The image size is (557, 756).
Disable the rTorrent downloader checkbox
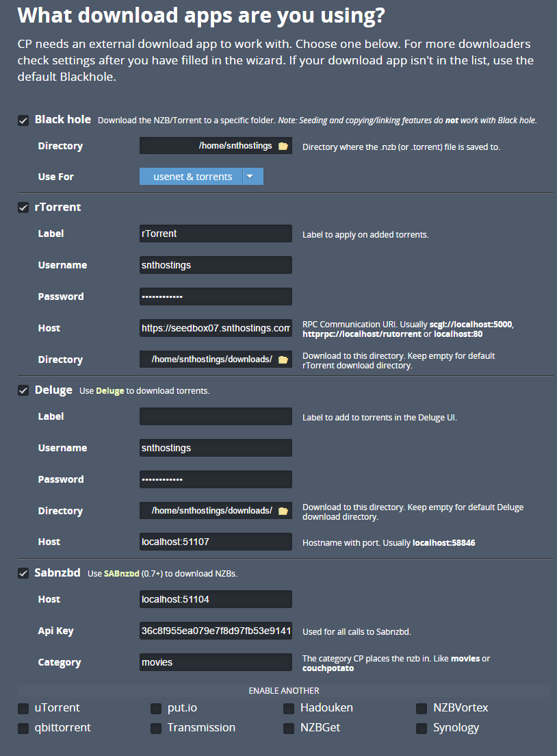[x=23, y=207]
